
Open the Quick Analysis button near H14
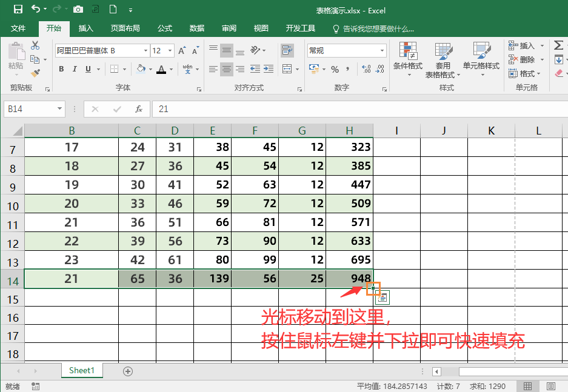[383, 298]
